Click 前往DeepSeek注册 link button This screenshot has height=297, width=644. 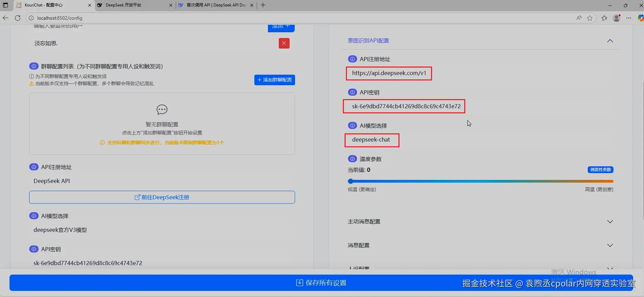tap(162, 197)
